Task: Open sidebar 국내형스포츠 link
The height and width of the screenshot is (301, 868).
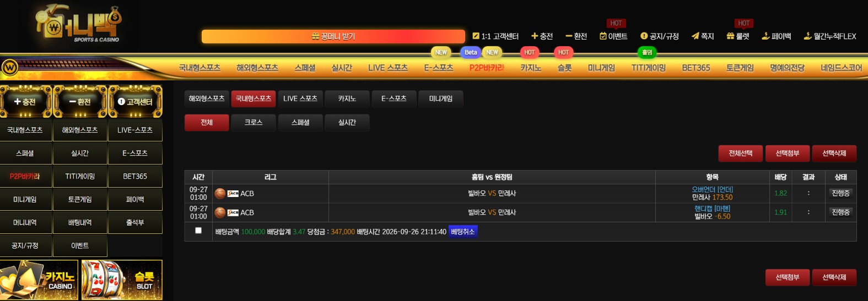Action: coord(25,130)
